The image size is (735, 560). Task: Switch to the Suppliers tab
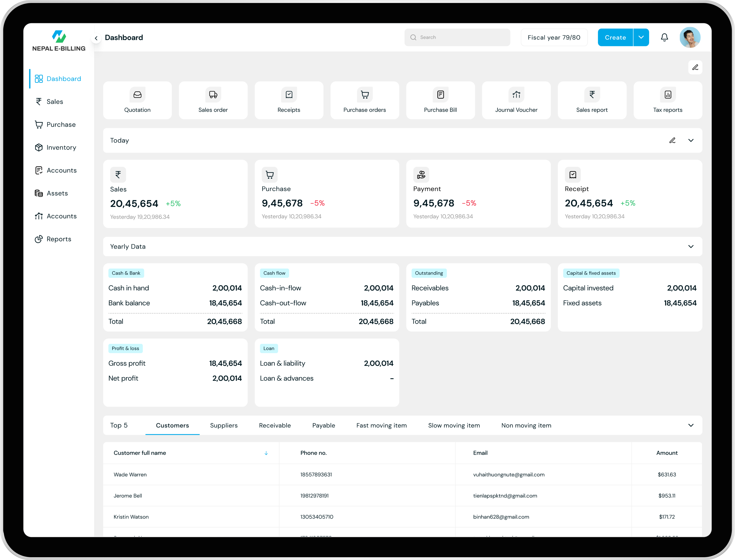pos(224,425)
